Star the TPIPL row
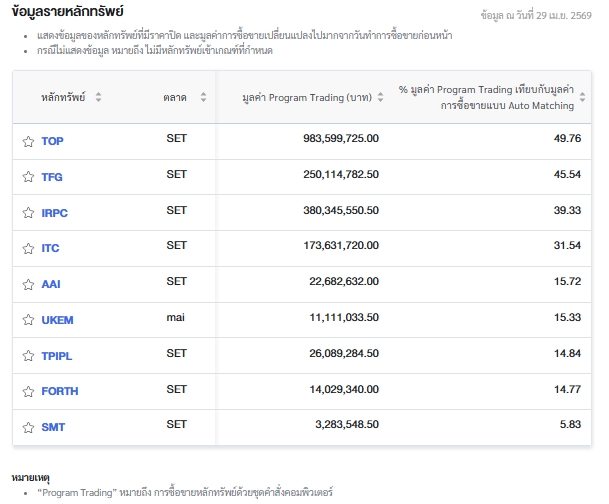Viewport: 609px width, 504px height. pyautogui.click(x=28, y=356)
